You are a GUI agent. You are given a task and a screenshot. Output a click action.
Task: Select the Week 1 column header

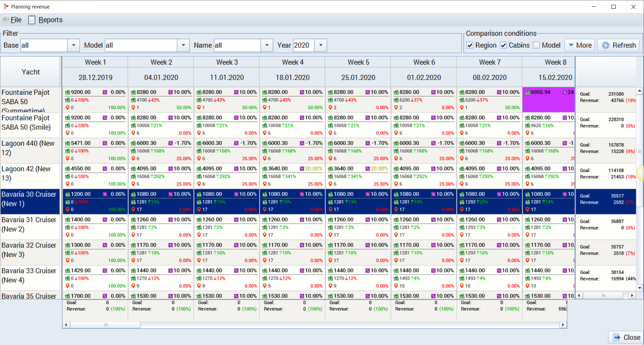point(95,62)
